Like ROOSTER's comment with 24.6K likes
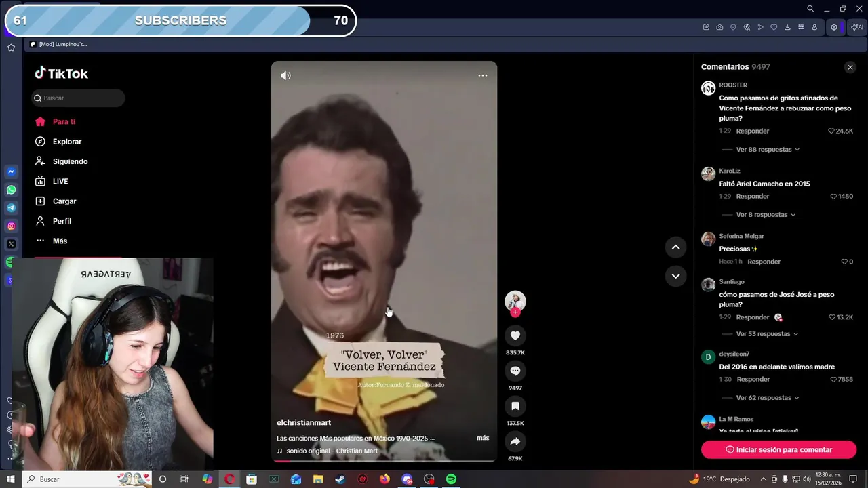868x488 pixels. pos(831,131)
